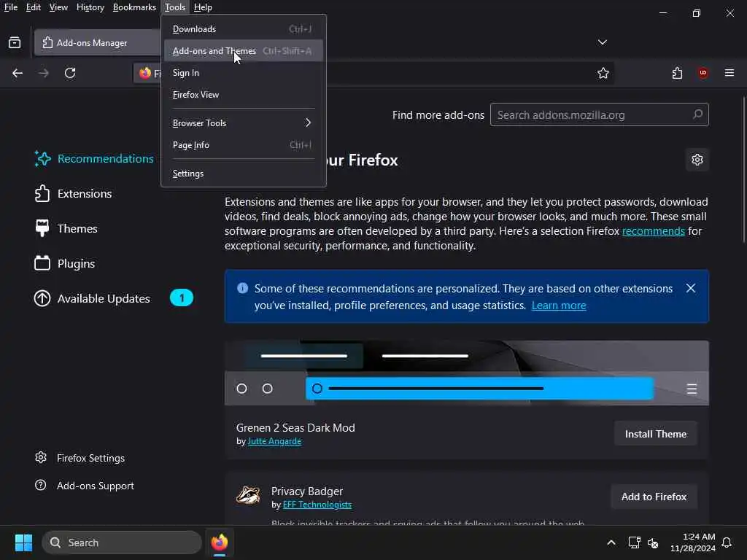Close the open Tools menu
Screen dimensions: 747x560
pyautogui.click(x=175, y=7)
